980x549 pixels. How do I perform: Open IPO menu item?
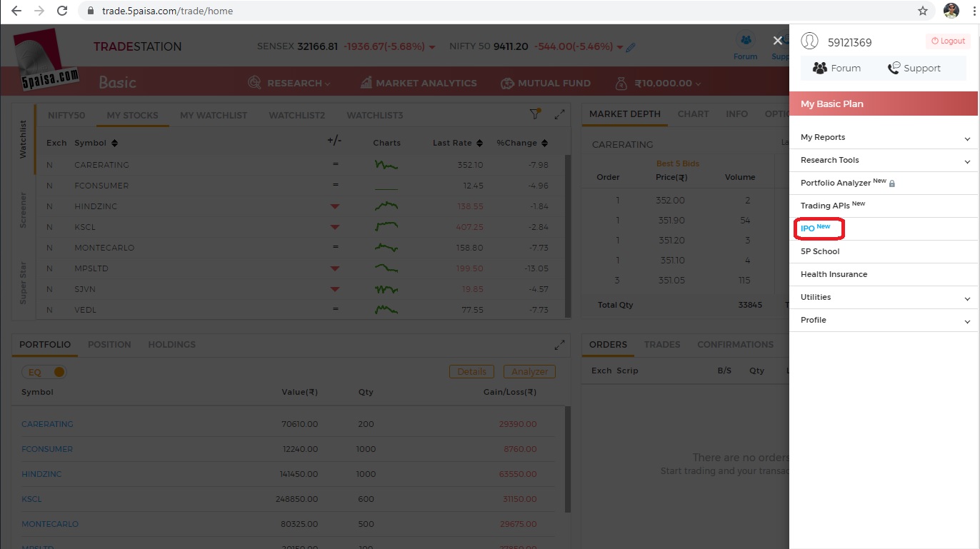point(815,228)
